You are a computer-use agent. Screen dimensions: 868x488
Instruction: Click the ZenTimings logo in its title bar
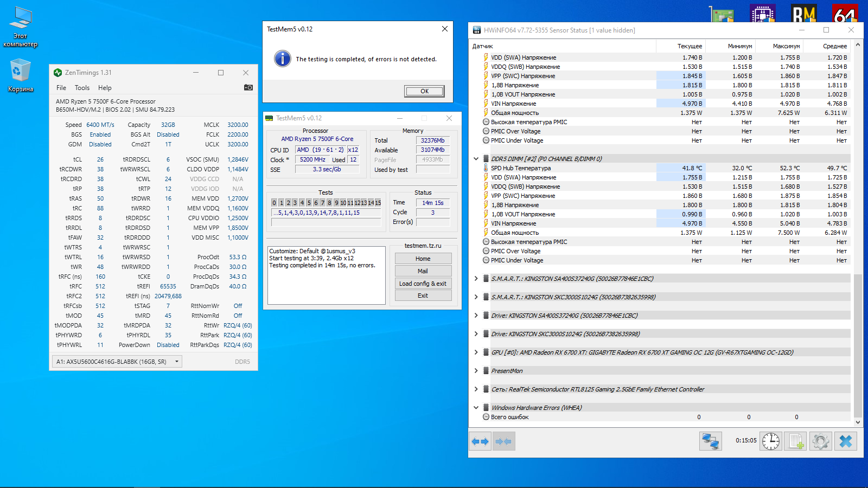[58, 73]
